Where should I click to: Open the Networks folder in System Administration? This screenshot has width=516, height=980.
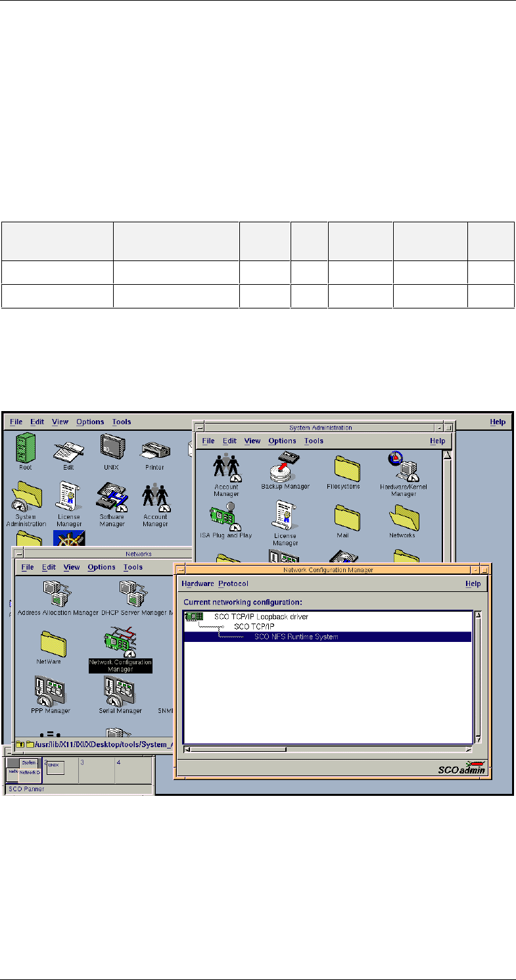[x=403, y=519]
